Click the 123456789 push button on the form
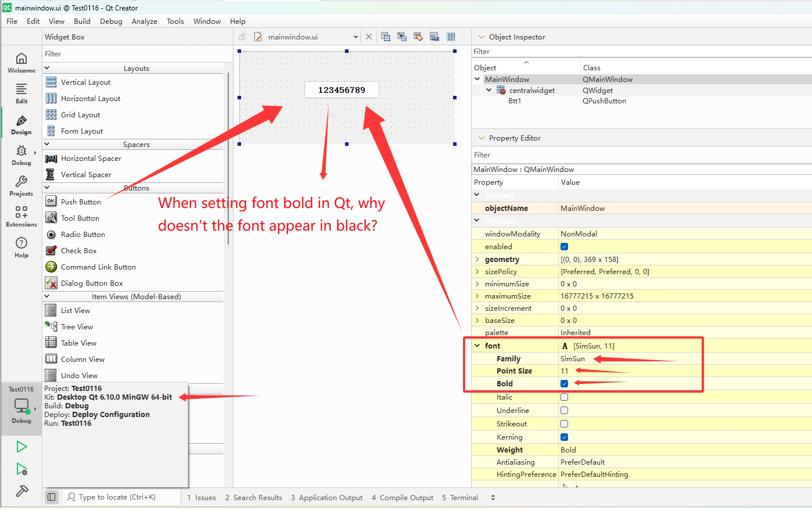812x510 pixels. pyautogui.click(x=342, y=90)
